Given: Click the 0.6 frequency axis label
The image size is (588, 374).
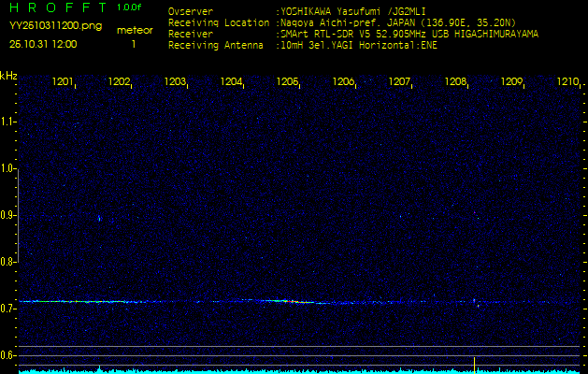Looking at the screenshot, I should 8,355.
